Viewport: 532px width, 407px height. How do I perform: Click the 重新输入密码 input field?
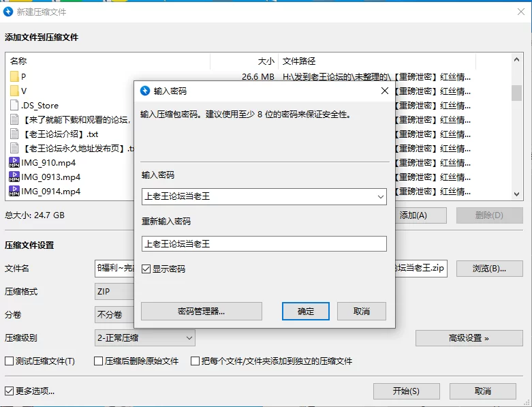[264, 244]
